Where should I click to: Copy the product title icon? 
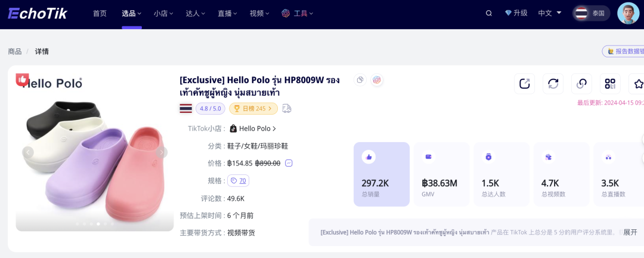tap(360, 80)
